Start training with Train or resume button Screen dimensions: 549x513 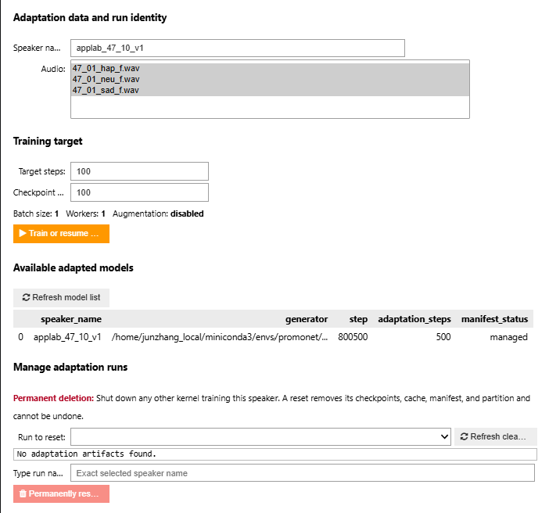coord(61,233)
